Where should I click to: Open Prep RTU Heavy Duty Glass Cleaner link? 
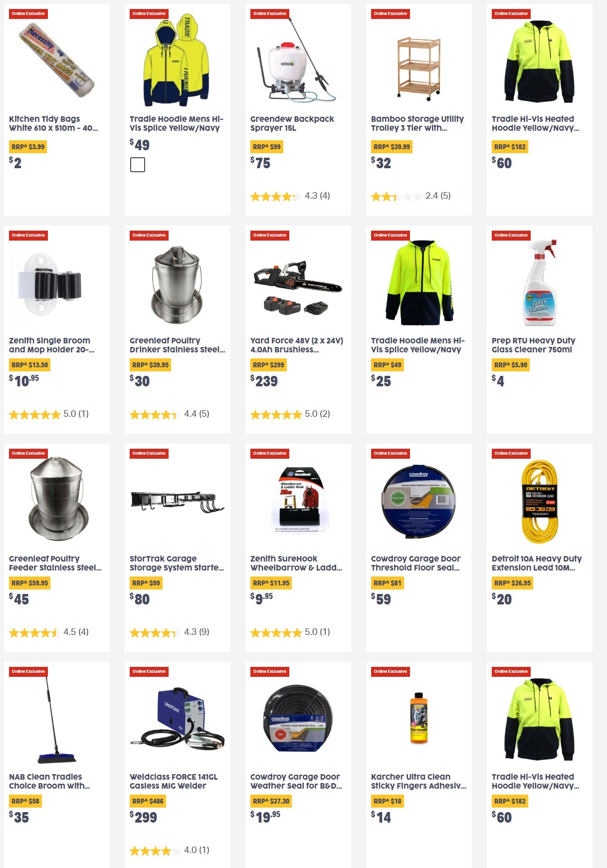(x=533, y=345)
